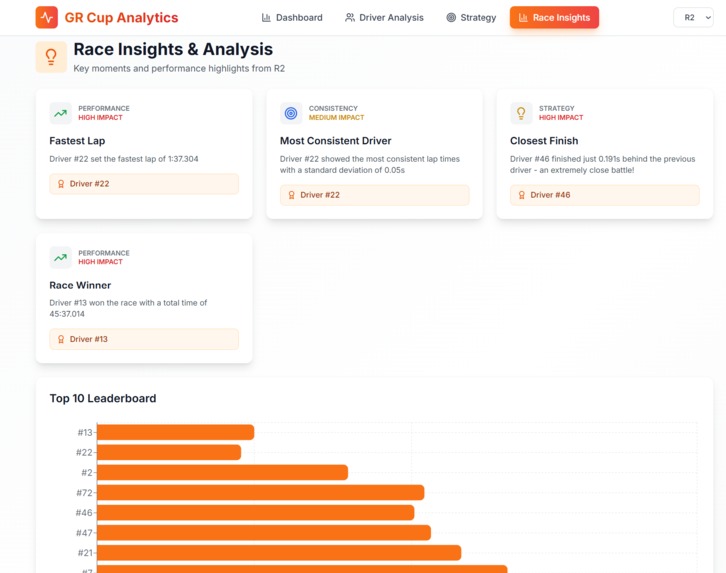
Task: Click the green trend icon on Fastest Lap card
Action: pos(61,113)
